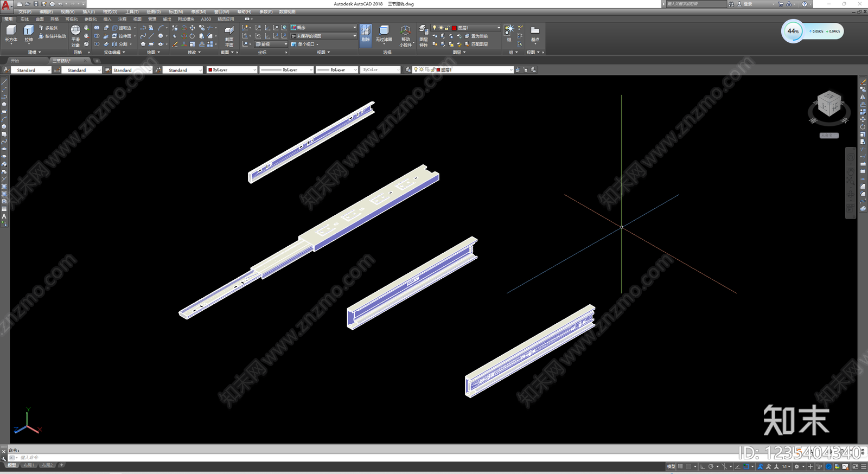Image resolution: width=868 pixels, height=474 pixels.
Task: Toggle ortho mode in status bar
Action: click(x=703, y=466)
